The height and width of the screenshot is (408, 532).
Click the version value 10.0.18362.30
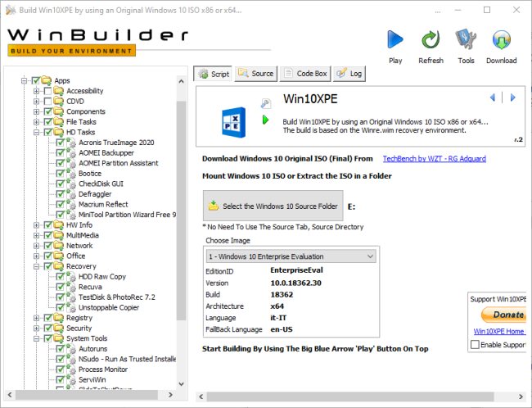click(295, 283)
